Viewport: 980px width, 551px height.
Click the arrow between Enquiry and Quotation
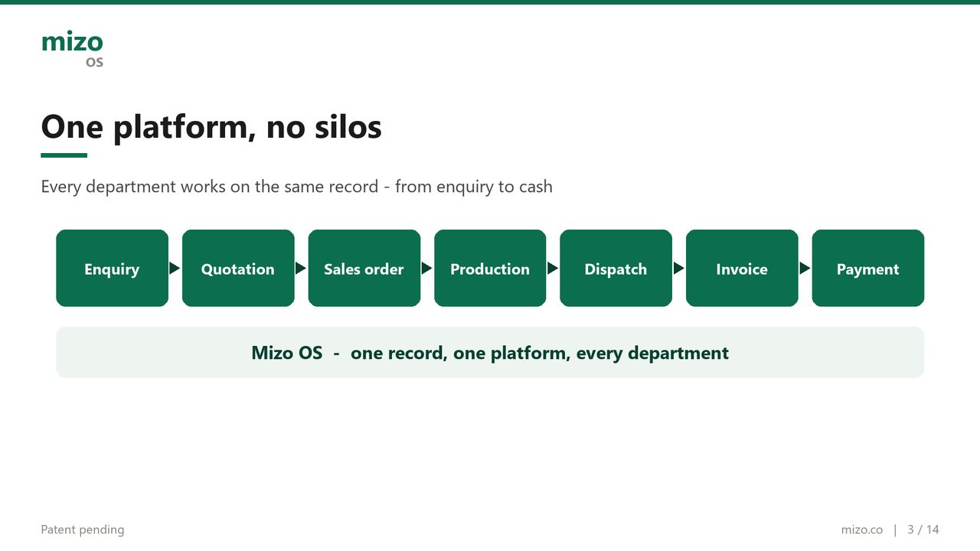(x=175, y=269)
